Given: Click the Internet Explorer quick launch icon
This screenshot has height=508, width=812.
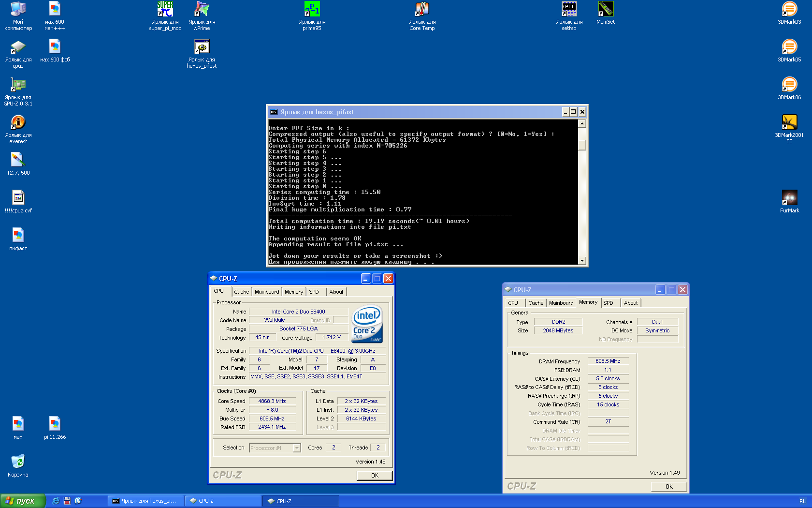Looking at the screenshot, I should (56, 501).
